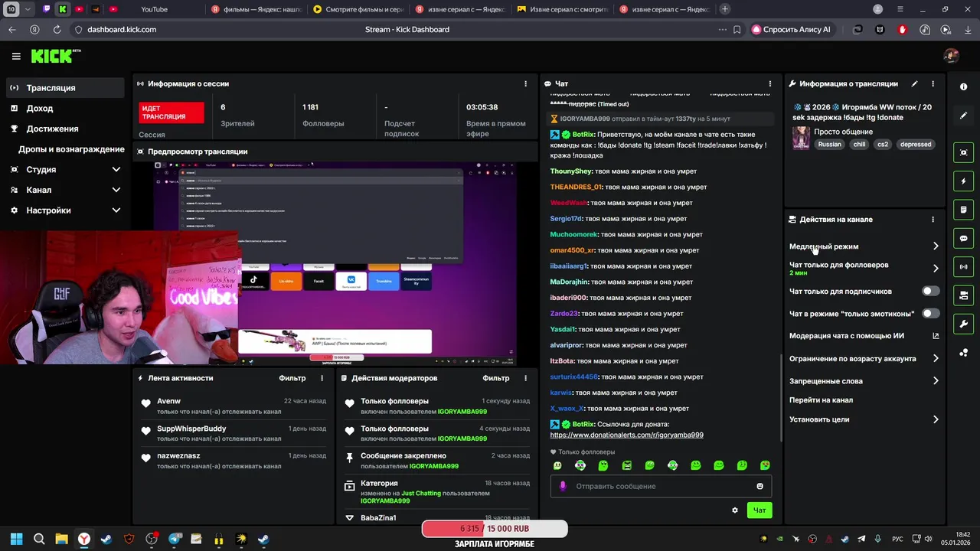
Task: Select the document widget icon in right rail
Action: click(963, 210)
